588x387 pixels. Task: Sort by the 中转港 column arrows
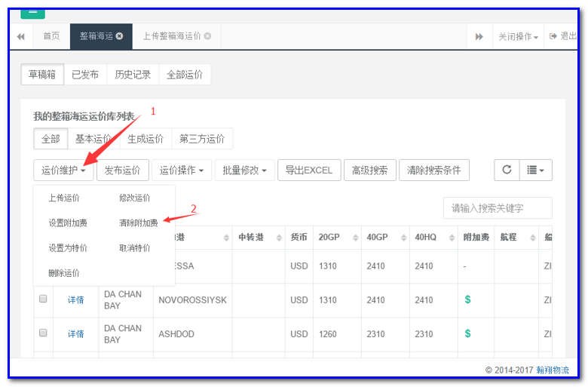[279, 237]
